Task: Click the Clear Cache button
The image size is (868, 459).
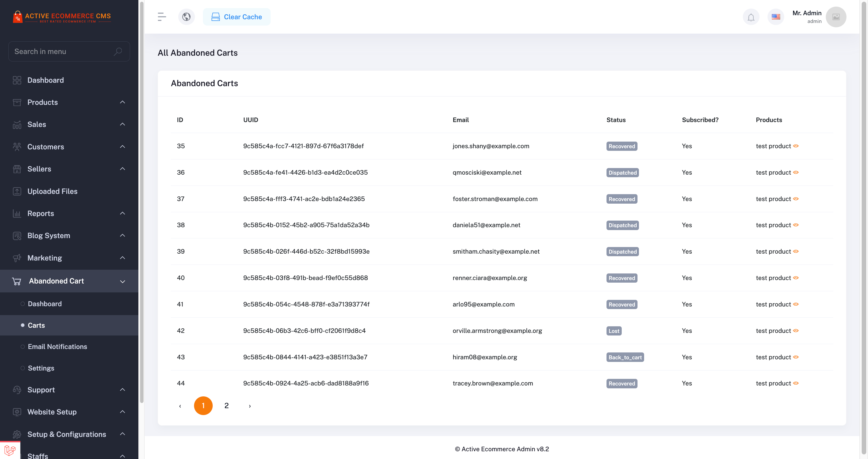Action: 237,17
